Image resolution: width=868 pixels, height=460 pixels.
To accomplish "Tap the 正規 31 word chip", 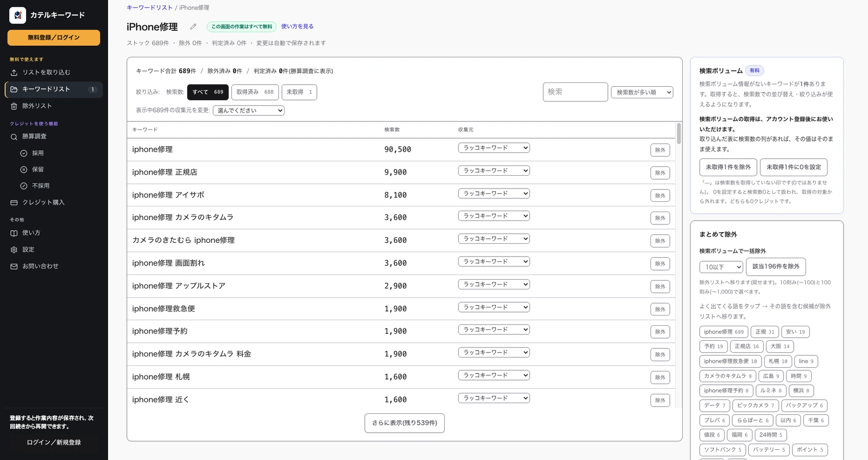I will coord(765,332).
